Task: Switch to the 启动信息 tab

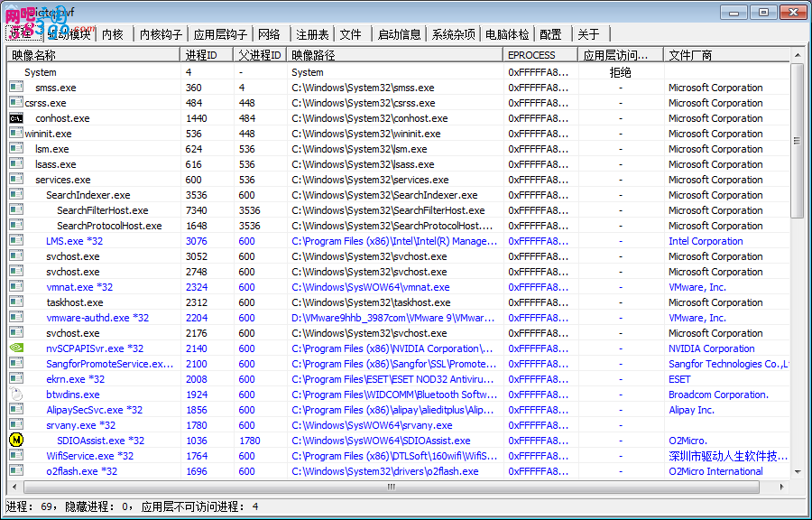Action: (x=399, y=34)
